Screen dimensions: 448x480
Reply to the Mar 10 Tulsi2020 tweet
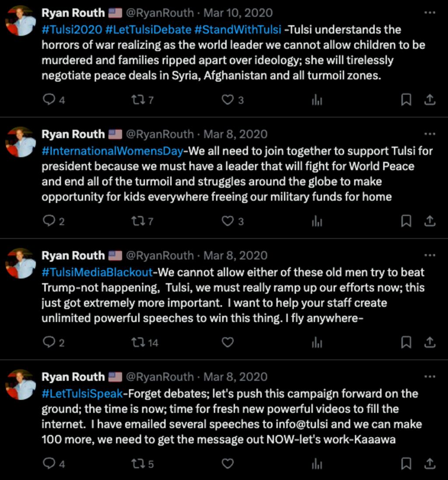click(49, 100)
